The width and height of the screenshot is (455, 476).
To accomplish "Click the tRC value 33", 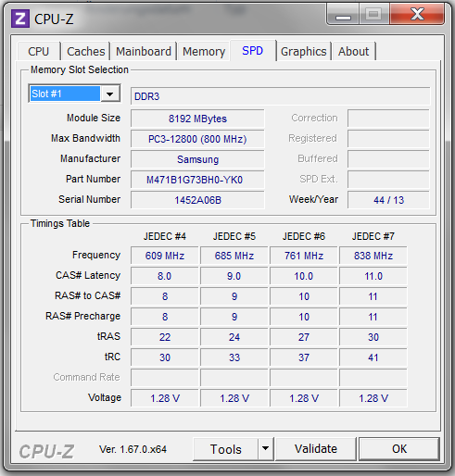I will click(234, 357).
